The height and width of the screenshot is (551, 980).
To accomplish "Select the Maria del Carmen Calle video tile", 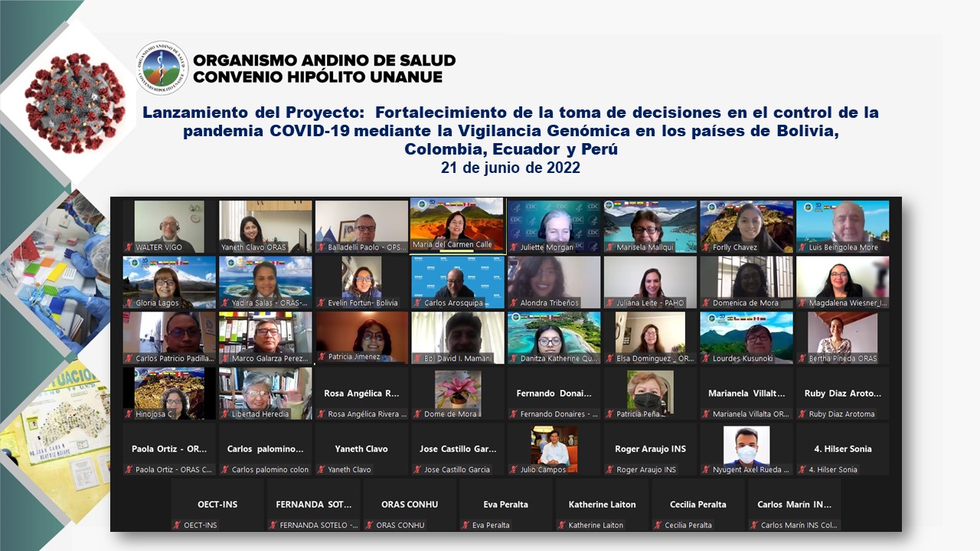I will (x=456, y=222).
